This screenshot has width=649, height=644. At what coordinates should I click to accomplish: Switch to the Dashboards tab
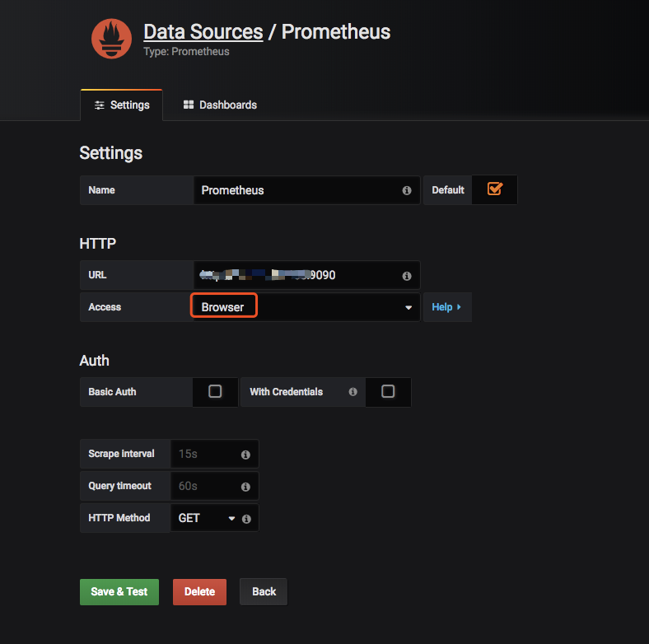point(220,105)
